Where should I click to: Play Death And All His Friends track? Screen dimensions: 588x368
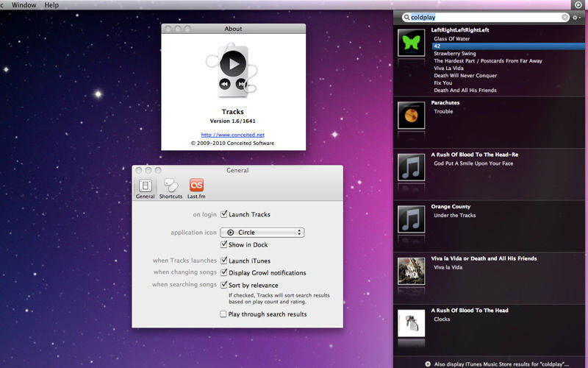(465, 90)
